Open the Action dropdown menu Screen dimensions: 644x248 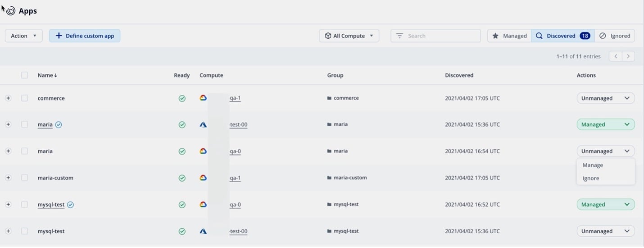(x=23, y=36)
